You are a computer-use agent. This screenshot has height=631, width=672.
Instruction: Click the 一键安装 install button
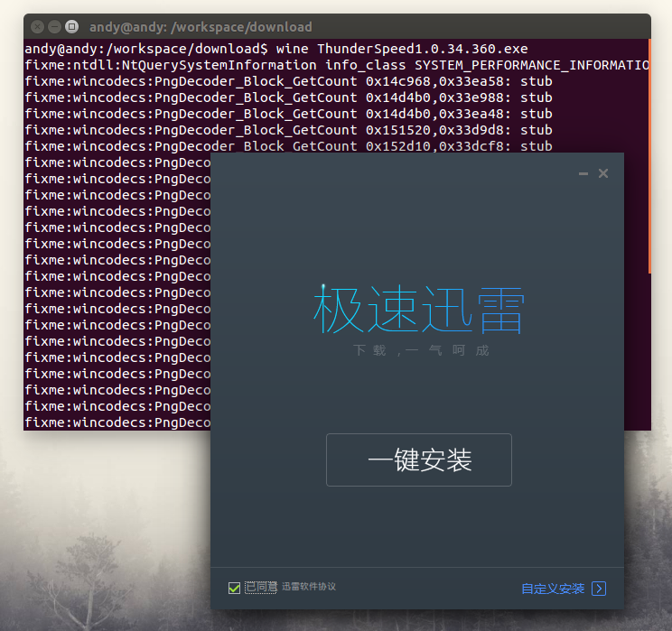coord(419,459)
